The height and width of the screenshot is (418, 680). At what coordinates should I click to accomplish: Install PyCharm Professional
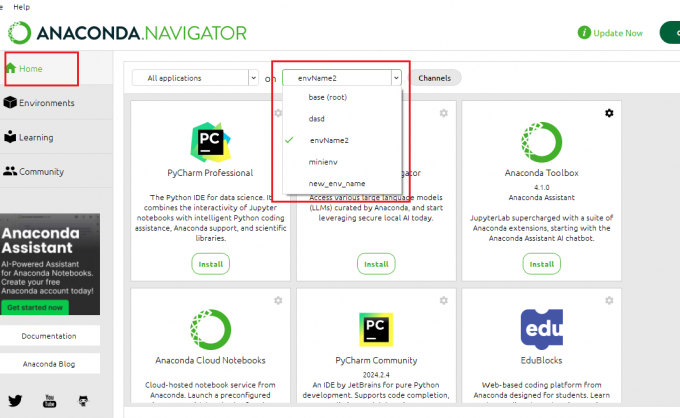point(211,264)
